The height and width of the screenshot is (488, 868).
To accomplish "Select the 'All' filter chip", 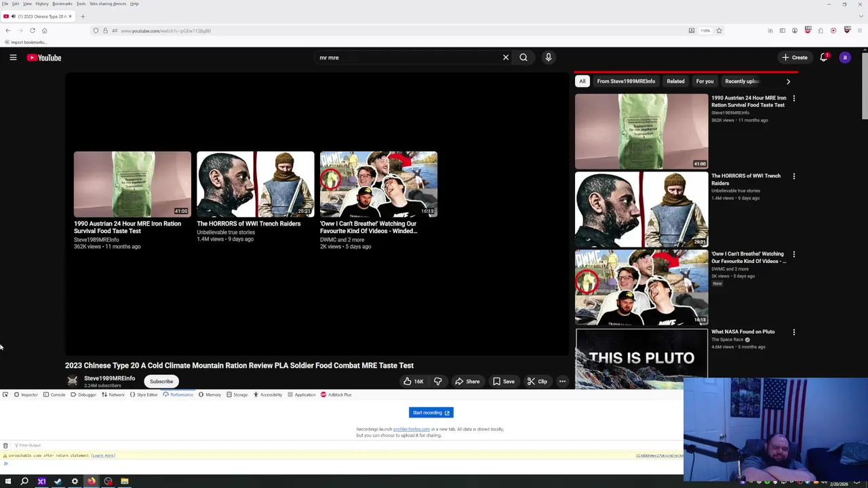I will pyautogui.click(x=582, y=81).
